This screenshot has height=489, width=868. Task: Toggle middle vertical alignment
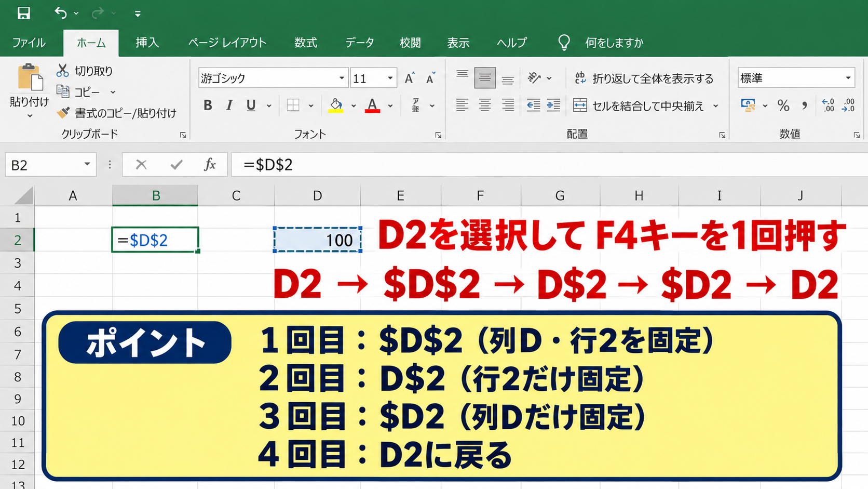485,78
